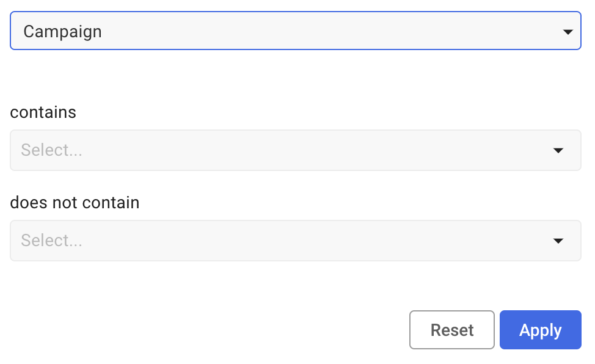The image size is (595, 364).
Task: Click the Campaign text in the top selector
Action: point(62,31)
